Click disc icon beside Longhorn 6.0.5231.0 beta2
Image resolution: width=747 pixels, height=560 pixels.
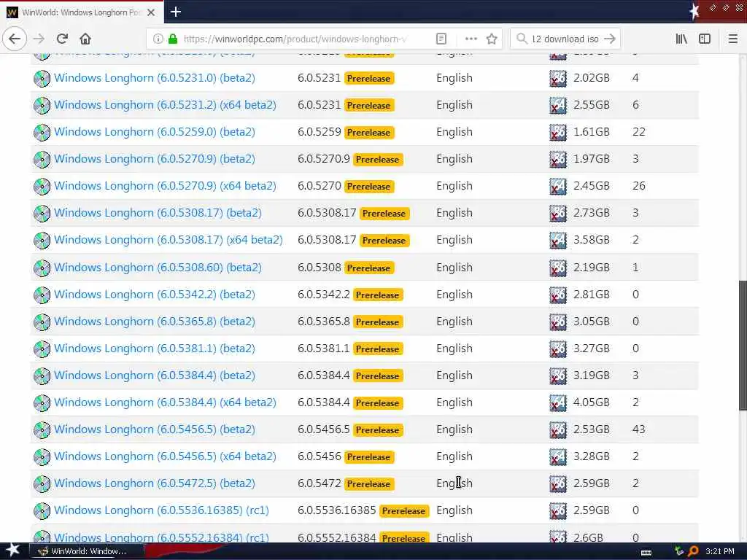tap(42, 79)
